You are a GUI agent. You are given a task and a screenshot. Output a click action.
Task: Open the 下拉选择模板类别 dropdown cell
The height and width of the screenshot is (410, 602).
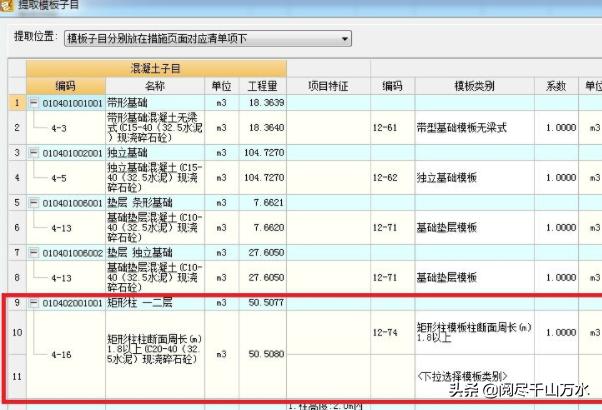[x=474, y=376]
